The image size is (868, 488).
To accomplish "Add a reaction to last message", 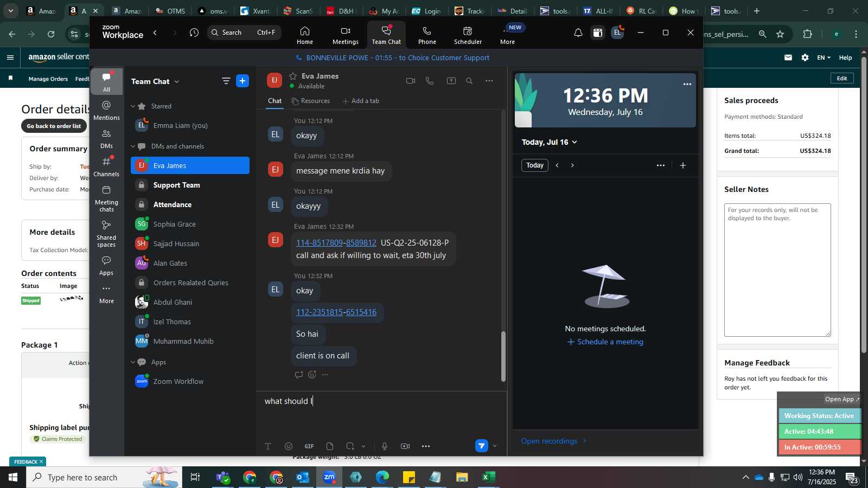I will click(x=312, y=375).
